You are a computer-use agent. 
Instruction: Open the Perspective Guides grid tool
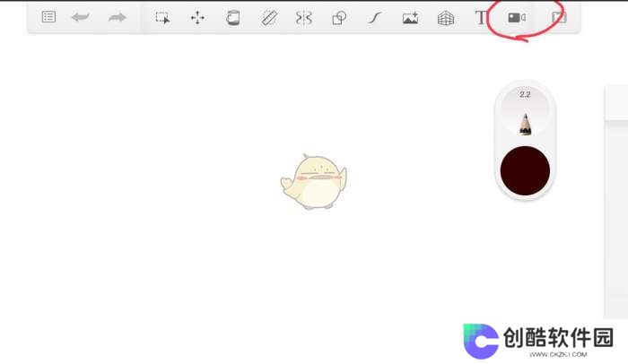[x=445, y=18]
